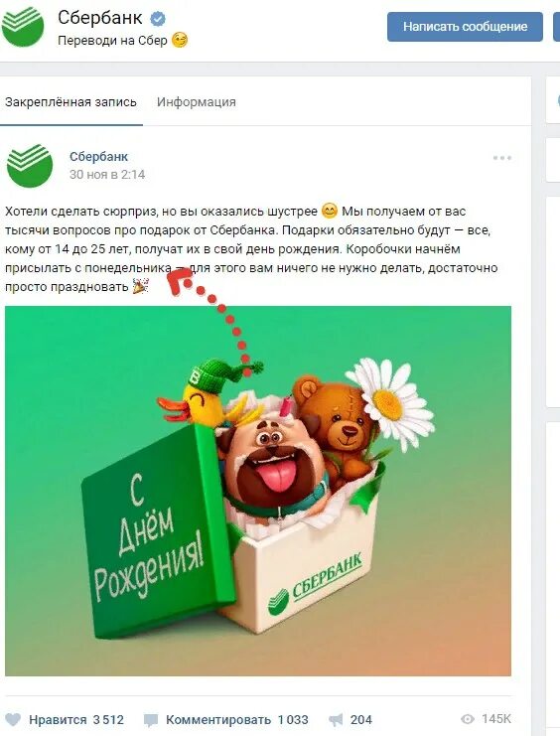The width and height of the screenshot is (560, 736).
Task: Open the post's three-dot options menu
Action: coord(501,158)
